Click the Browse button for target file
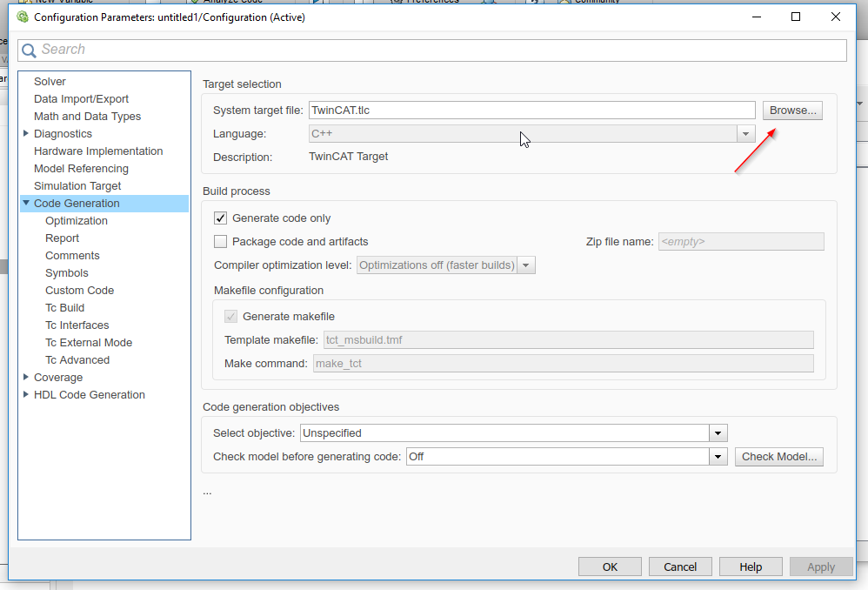 (792, 111)
